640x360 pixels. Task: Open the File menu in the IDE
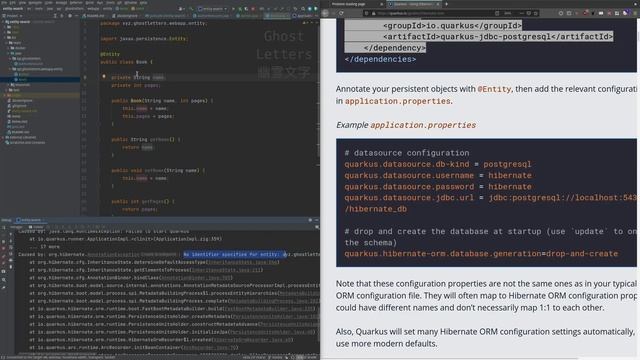pos(4,2)
